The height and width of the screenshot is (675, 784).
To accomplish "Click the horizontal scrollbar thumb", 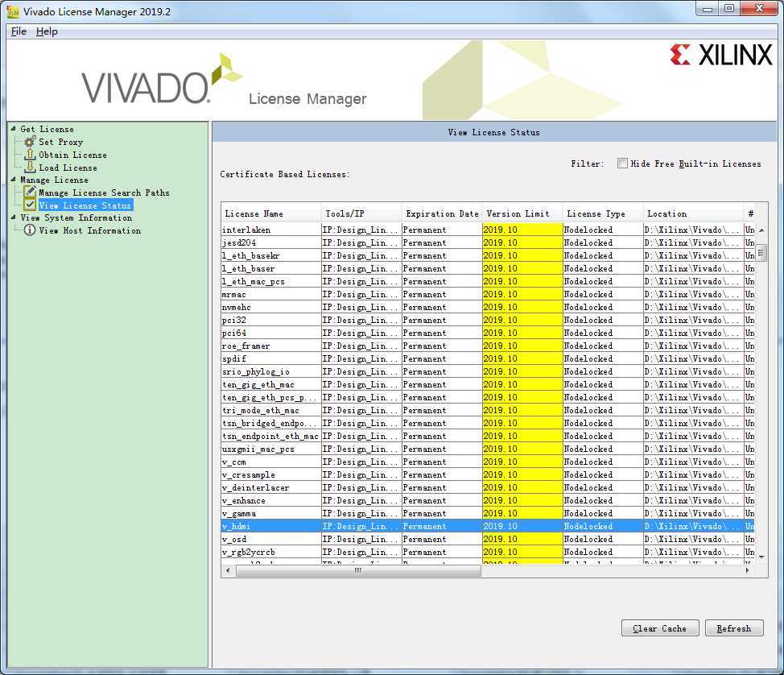I will click(358, 570).
